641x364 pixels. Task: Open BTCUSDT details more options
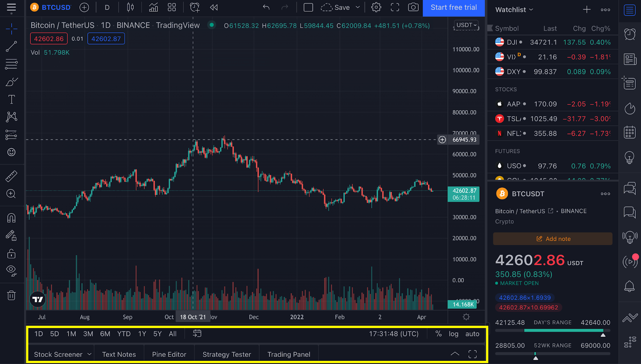pos(605,194)
